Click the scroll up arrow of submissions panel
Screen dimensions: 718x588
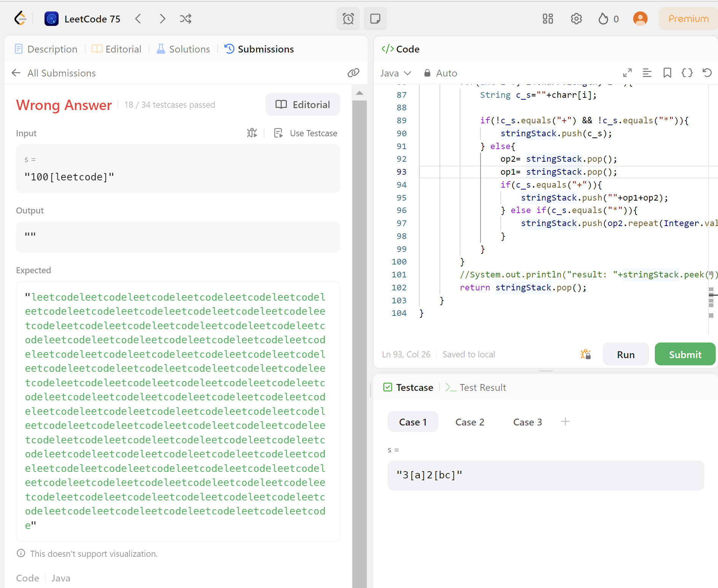pyautogui.click(x=360, y=93)
